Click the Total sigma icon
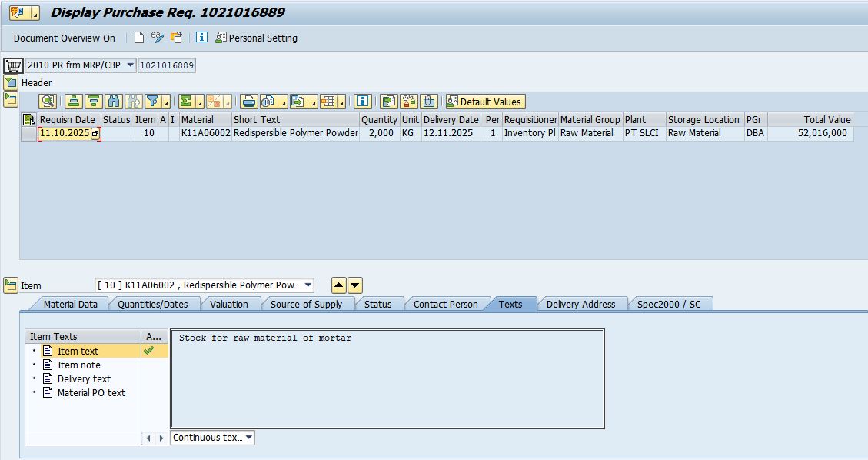Image resolution: width=868 pixels, height=460 pixels. click(186, 102)
